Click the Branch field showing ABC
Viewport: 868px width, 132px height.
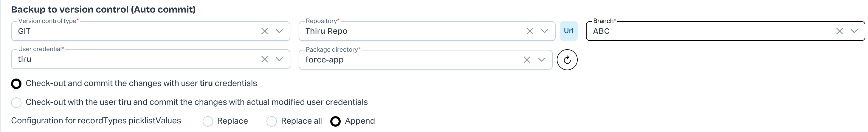click(708, 31)
